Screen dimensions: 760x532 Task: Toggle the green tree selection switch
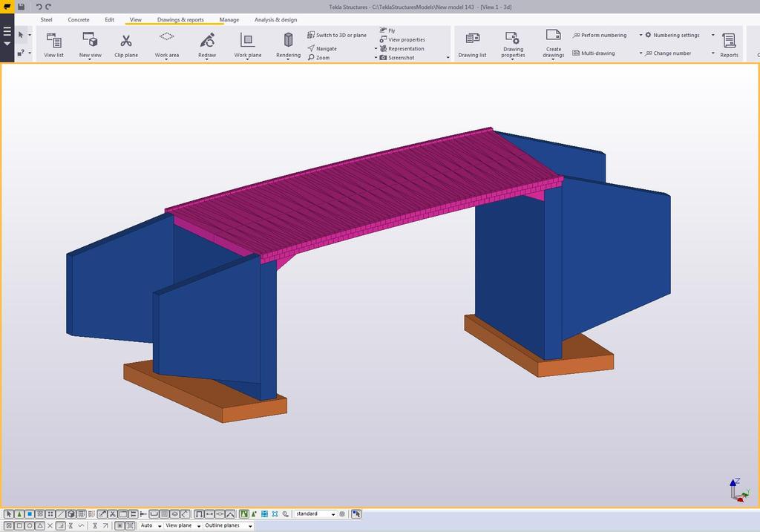tap(19, 514)
